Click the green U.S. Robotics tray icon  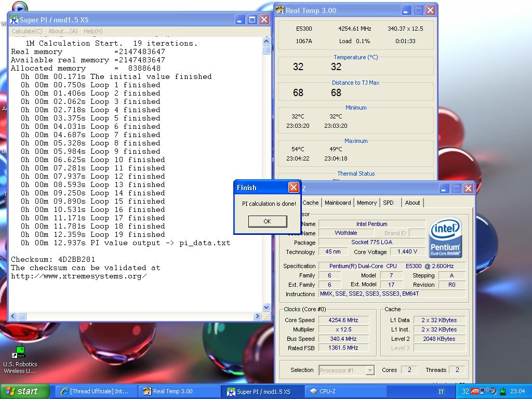[x=503, y=392]
